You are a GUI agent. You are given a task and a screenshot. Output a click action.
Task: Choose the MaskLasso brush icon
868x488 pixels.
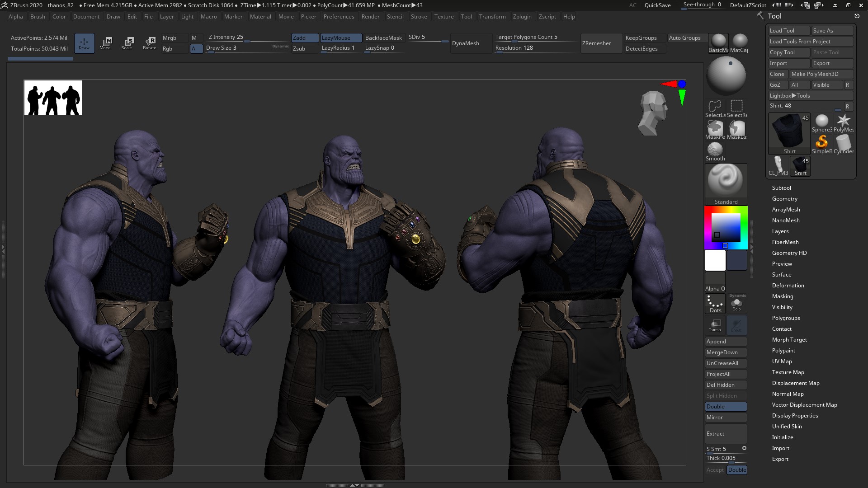pyautogui.click(x=737, y=130)
